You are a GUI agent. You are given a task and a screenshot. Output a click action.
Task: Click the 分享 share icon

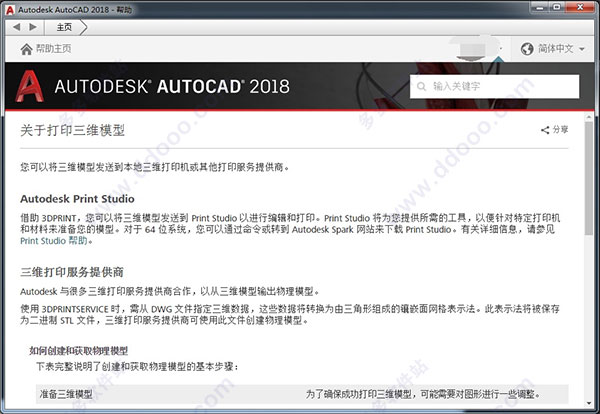tap(545, 130)
